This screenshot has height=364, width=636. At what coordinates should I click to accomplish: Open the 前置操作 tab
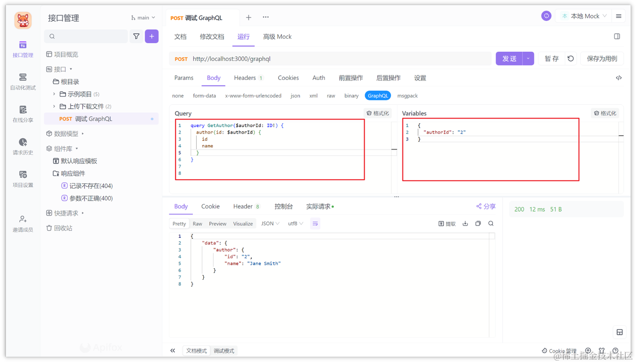point(351,78)
